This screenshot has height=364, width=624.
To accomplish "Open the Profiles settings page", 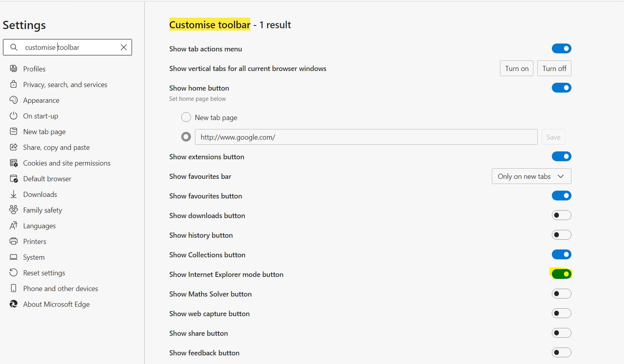I will (34, 69).
